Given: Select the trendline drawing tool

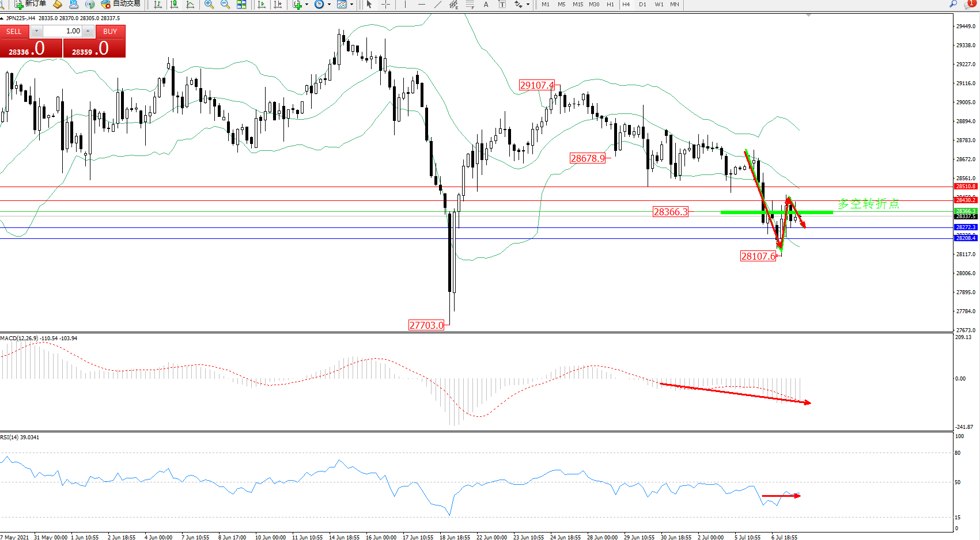Looking at the screenshot, I should tap(438, 5).
